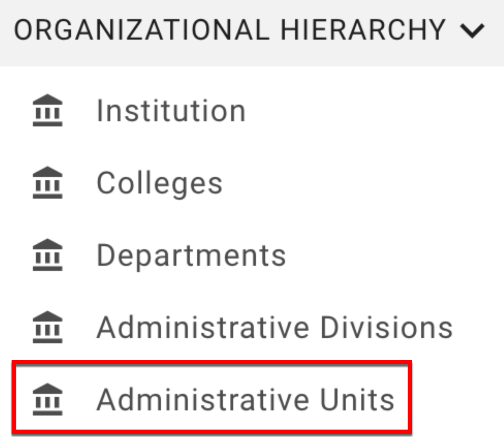Click the word "HIERARCHY" in the header
This screenshot has width=504, height=437.
(x=363, y=30)
